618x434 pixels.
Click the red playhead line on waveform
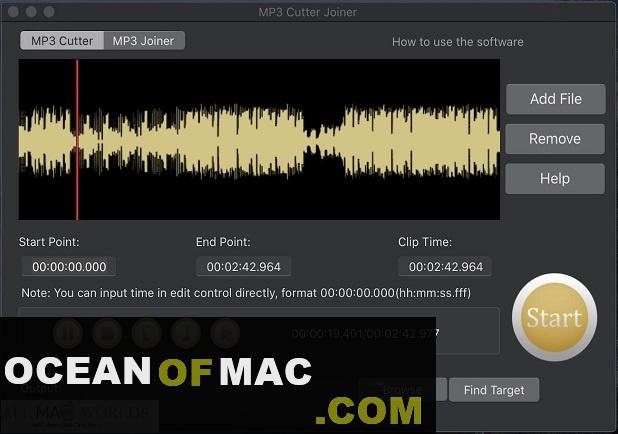point(77,140)
